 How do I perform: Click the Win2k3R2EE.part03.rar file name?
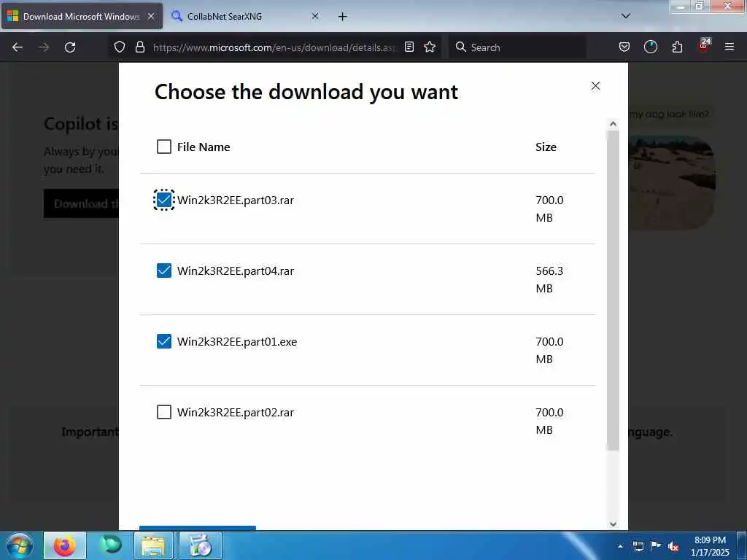pyautogui.click(x=236, y=200)
